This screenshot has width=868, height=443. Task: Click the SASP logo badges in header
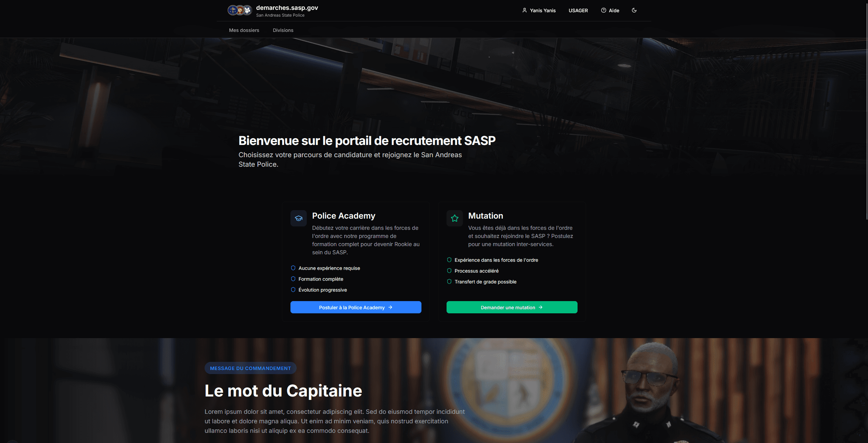pyautogui.click(x=240, y=11)
